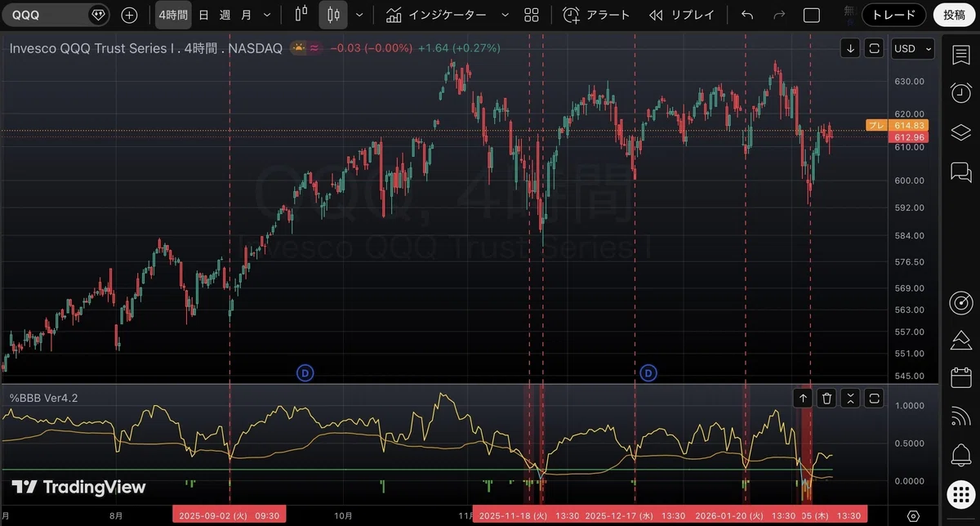Open the news feed signal icon
The height and width of the screenshot is (526, 980).
pos(960,417)
